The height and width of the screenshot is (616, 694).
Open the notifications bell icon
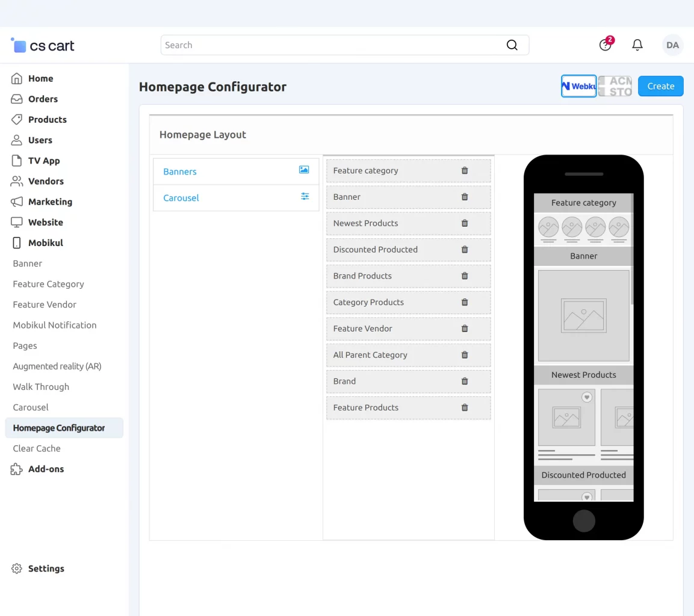637,45
